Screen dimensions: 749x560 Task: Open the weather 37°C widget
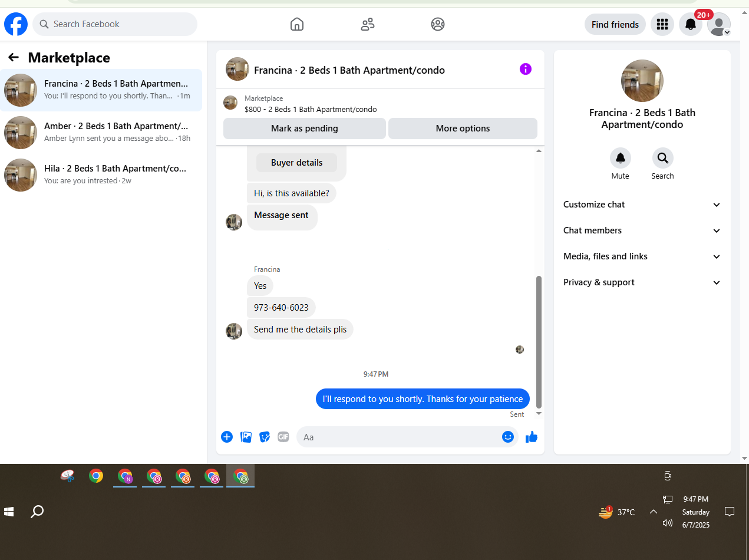tap(617, 512)
